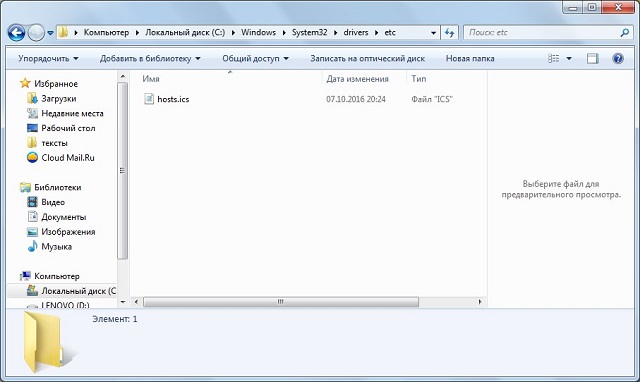The height and width of the screenshot is (382, 640).
Task: Click the Загрузки folder icon
Action: (32, 98)
